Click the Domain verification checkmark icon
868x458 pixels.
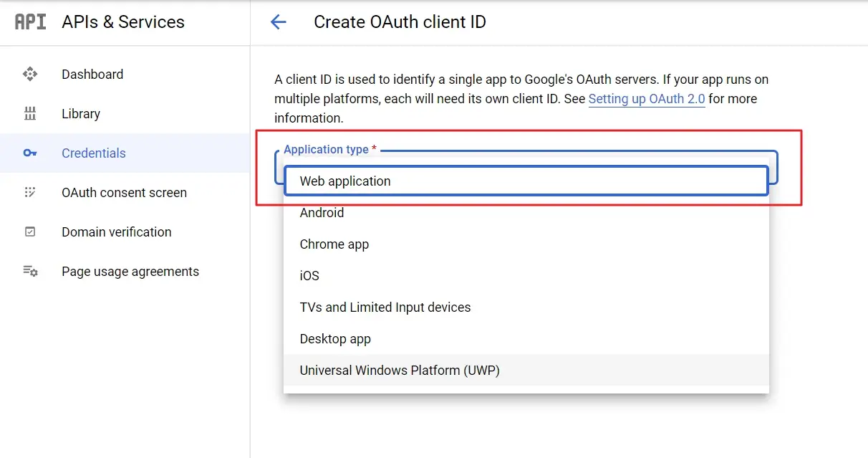coord(29,232)
